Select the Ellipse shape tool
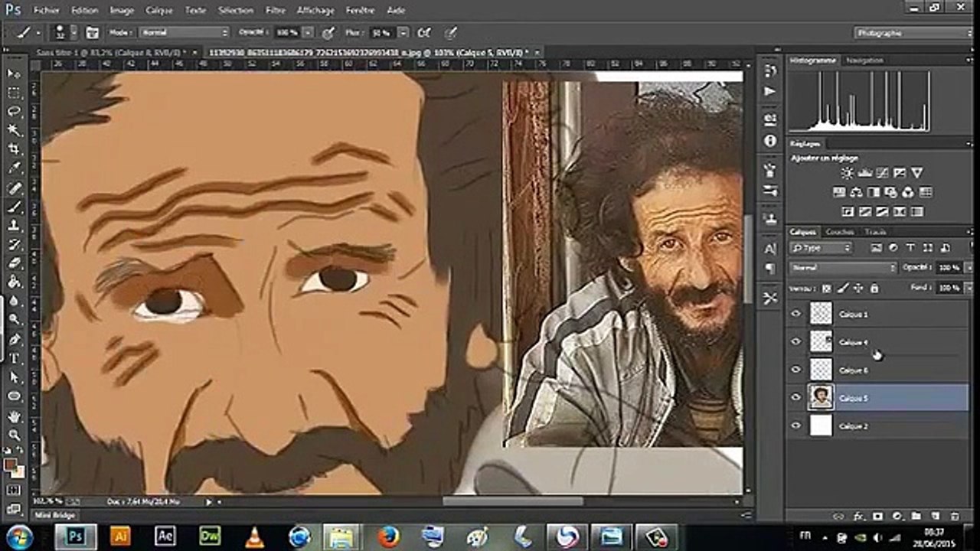The height and width of the screenshot is (551, 980). pyautogui.click(x=14, y=396)
